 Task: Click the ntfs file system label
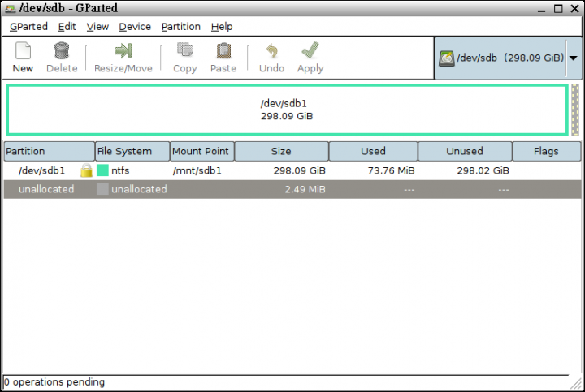[120, 170]
